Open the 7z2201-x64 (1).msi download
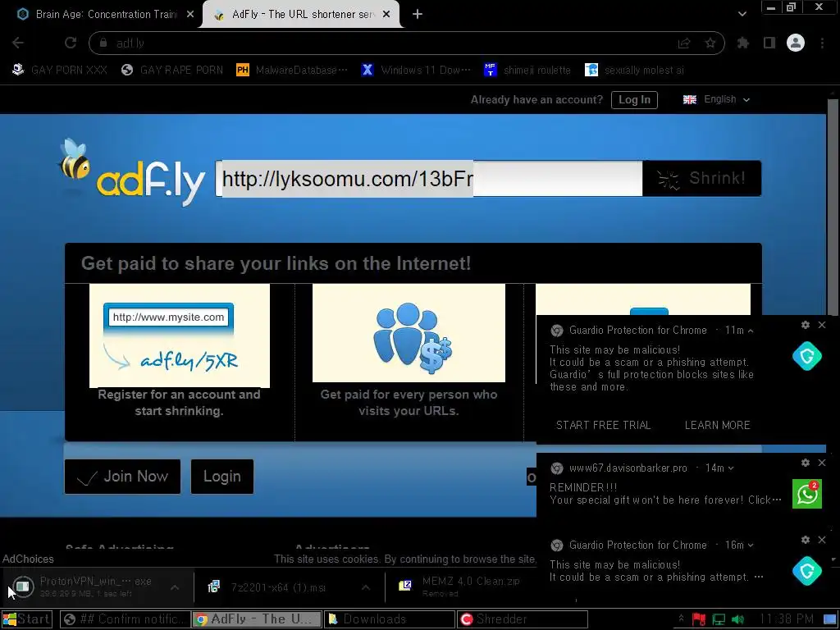 click(x=268, y=587)
